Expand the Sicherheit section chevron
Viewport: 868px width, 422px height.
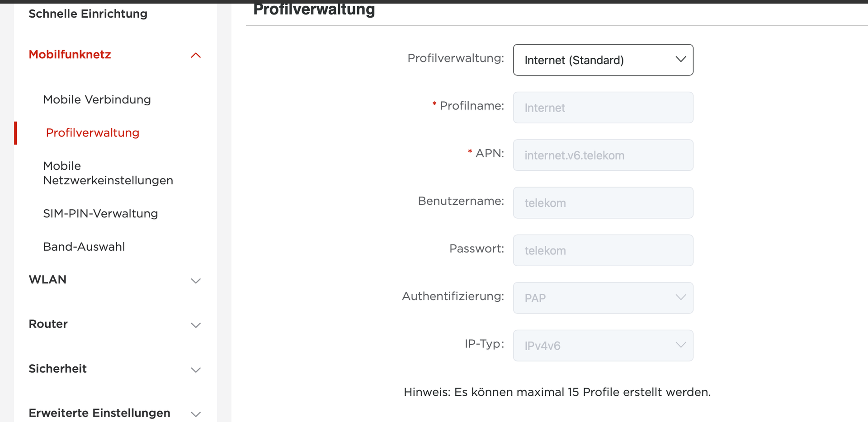click(196, 370)
